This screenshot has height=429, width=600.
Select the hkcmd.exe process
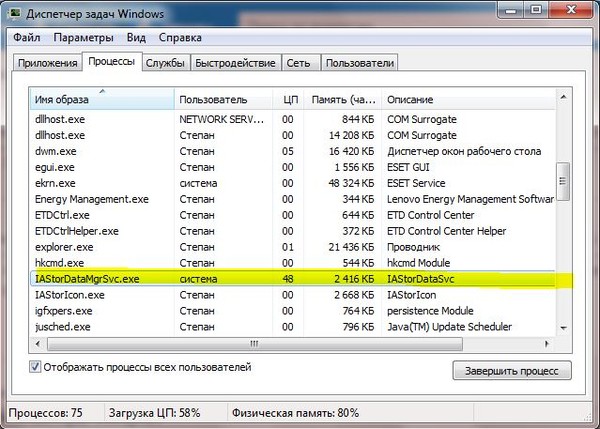pyautogui.click(x=292, y=263)
